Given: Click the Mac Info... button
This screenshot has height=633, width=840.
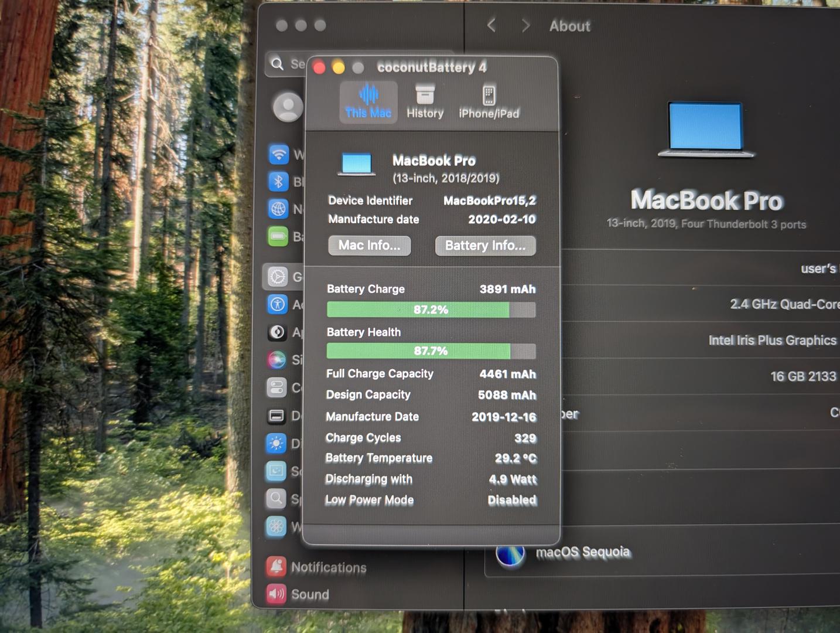Looking at the screenshot, I should 370,246.
